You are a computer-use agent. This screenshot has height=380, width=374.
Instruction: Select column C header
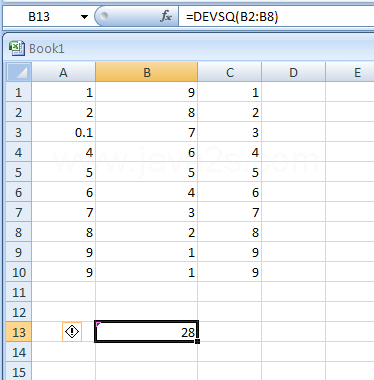pyautogui.click(x=230, y=72)
